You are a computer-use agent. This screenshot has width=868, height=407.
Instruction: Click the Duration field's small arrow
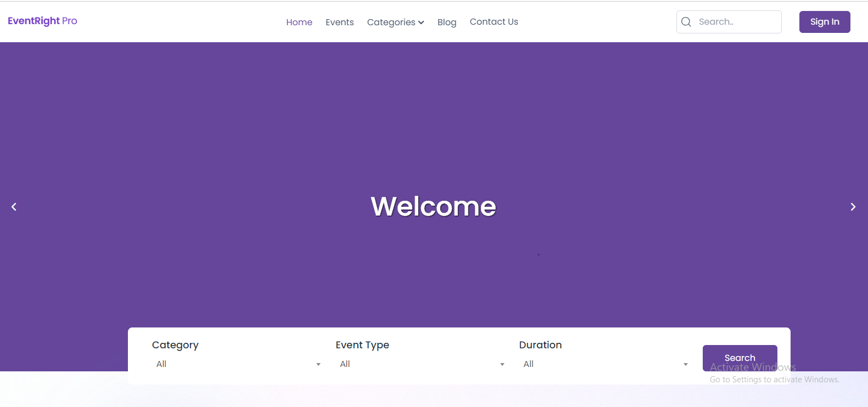pos(685,364)
